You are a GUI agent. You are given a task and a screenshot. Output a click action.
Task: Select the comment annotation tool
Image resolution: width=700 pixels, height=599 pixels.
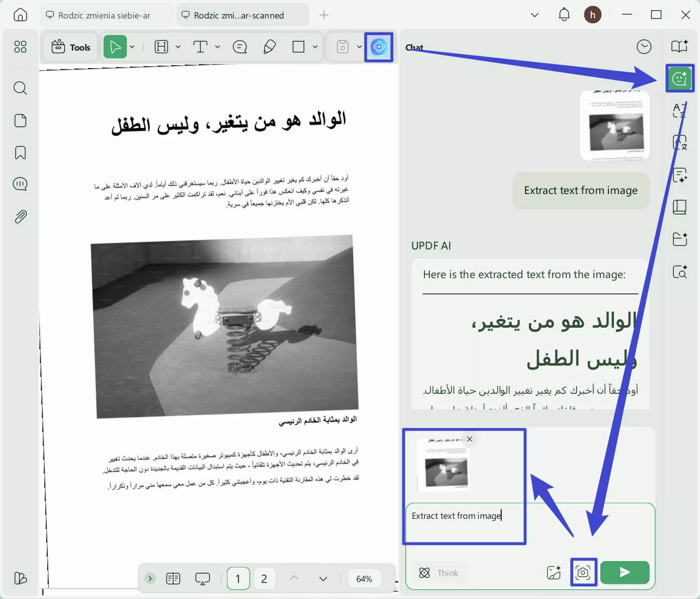click(240, 47)
